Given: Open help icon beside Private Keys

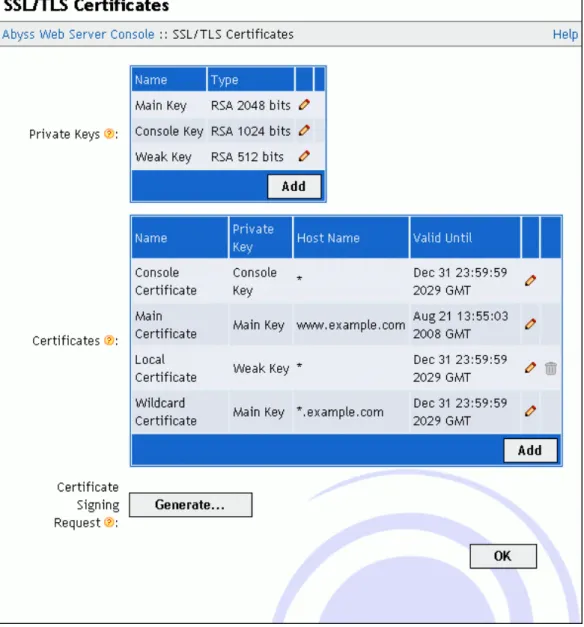Looking at the screenshot, I should [x=109, y=134].
